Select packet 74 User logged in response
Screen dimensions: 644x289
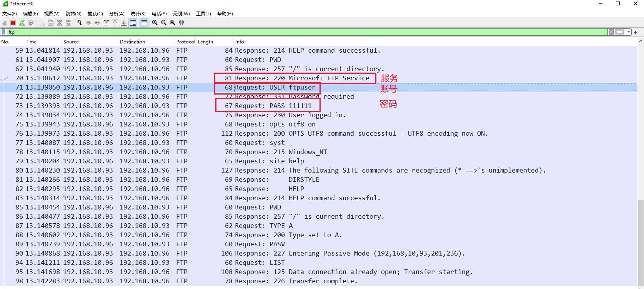[x=319, y=115]
